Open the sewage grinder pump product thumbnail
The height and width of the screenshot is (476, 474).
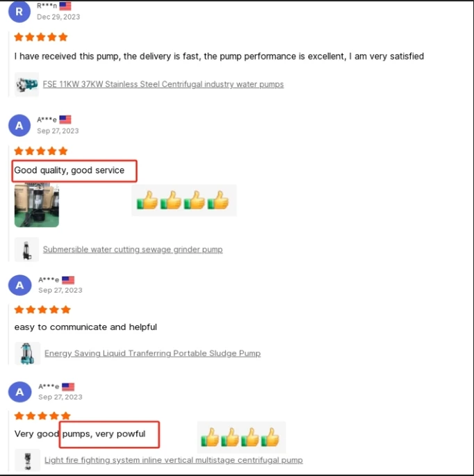(26, 249)
